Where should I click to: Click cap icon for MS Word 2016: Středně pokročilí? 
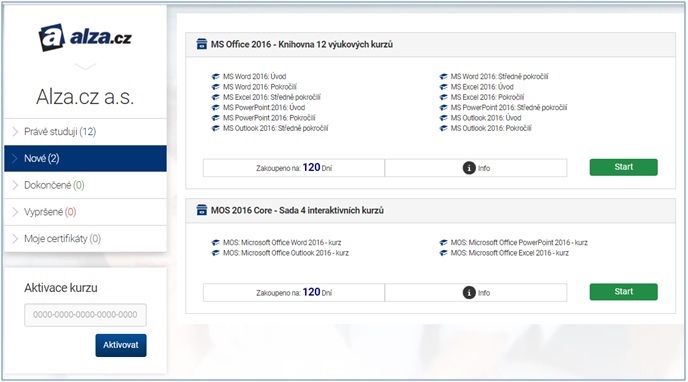444,76
